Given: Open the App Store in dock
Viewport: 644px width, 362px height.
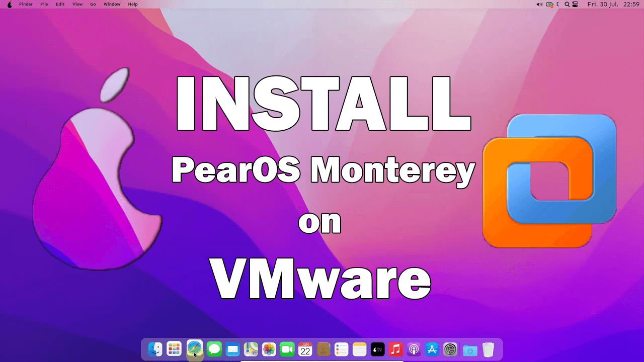Looking at the screenshot, I should tap(432, 349).
